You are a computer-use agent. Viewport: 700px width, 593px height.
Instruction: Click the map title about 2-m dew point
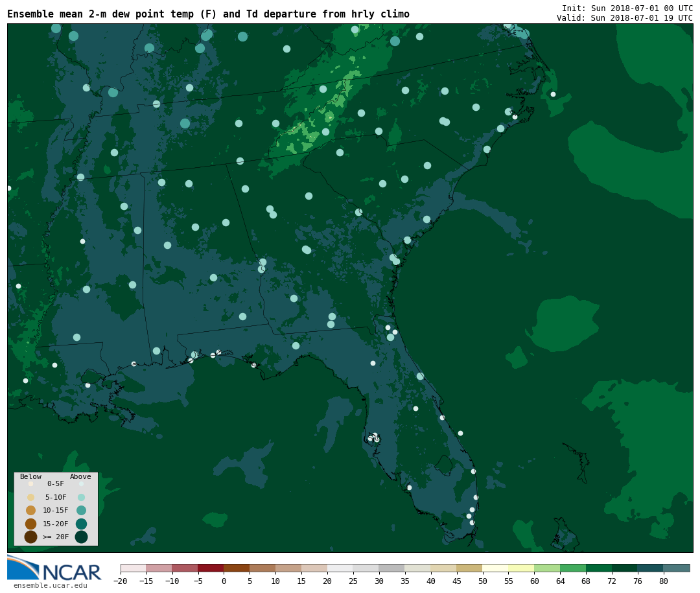click(x=208, y=14)
